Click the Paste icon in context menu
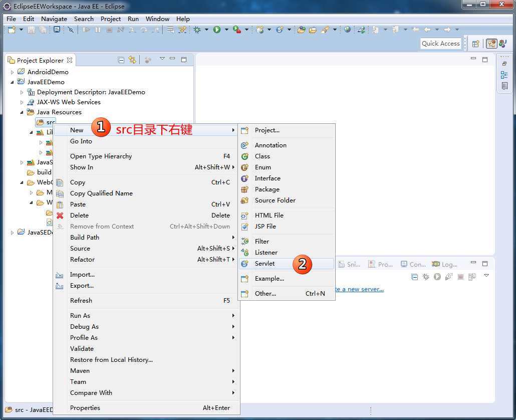 click(60, 204)
